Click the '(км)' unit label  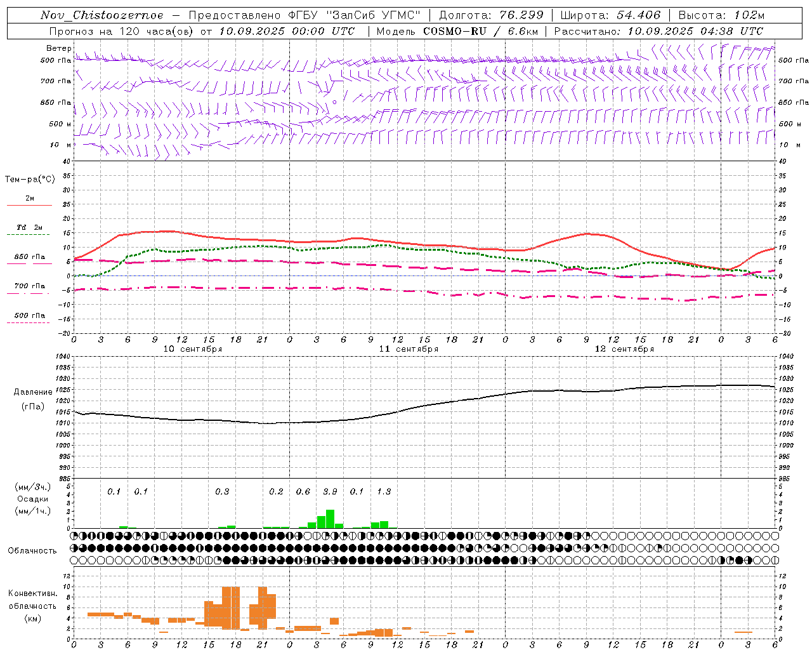pyautogui.click(x=33, y=618)
